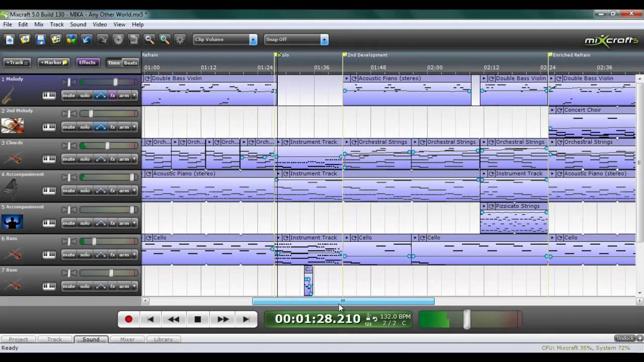This screenshot has width=644, height=362.
Task: Click the master volume slider handle
Action: click(x=467, y=319)
